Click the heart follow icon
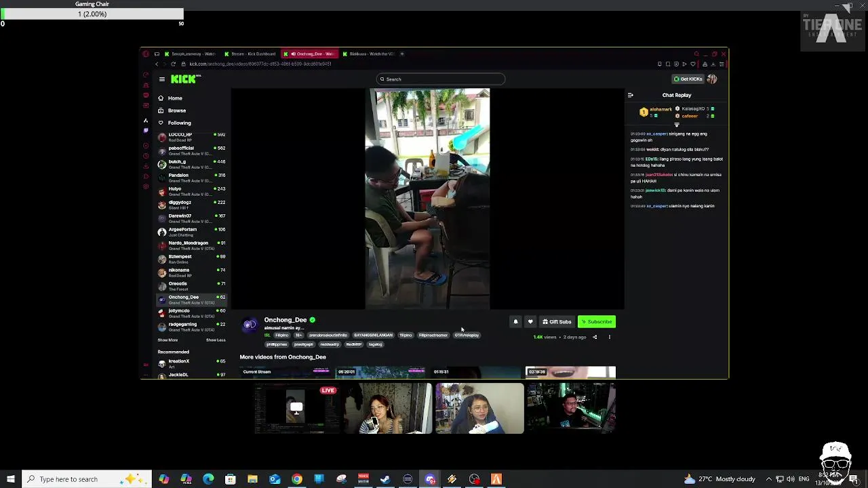 pyautogui.click(x=530, y=322)
